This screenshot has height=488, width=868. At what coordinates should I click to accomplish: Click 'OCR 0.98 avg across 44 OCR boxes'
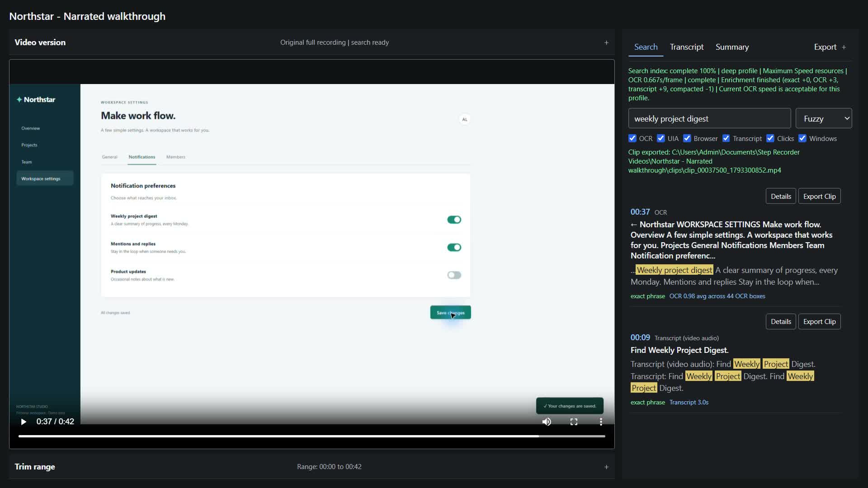(717, 296)
